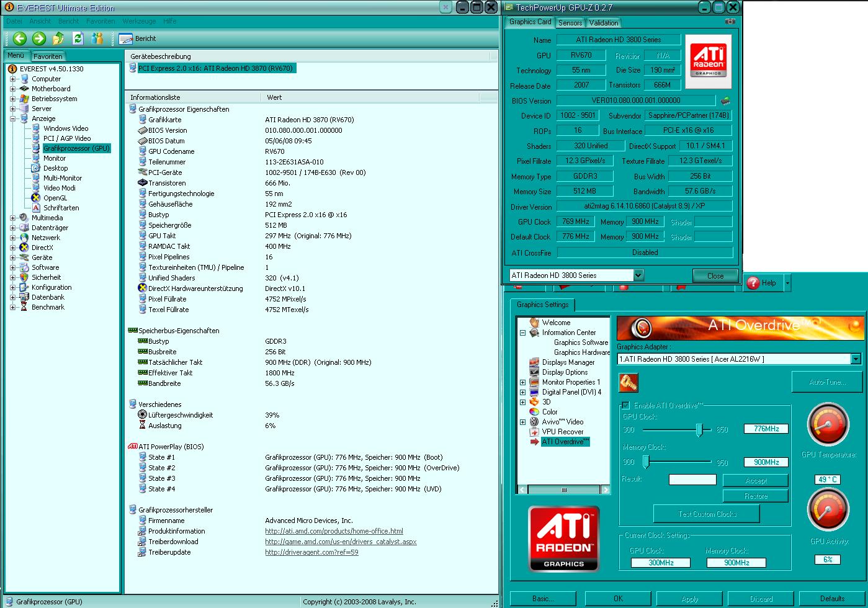This screenshot has height=608, width=868.
Task: Switch to Sensors tab in GPU-Z
Action: click(x=570, y=22)
